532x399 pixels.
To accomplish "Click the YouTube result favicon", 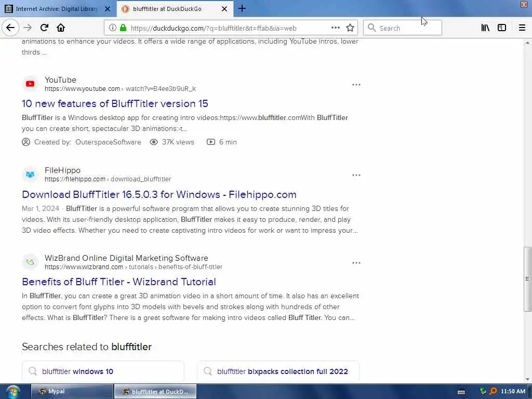I will click(x=30, y=84).
